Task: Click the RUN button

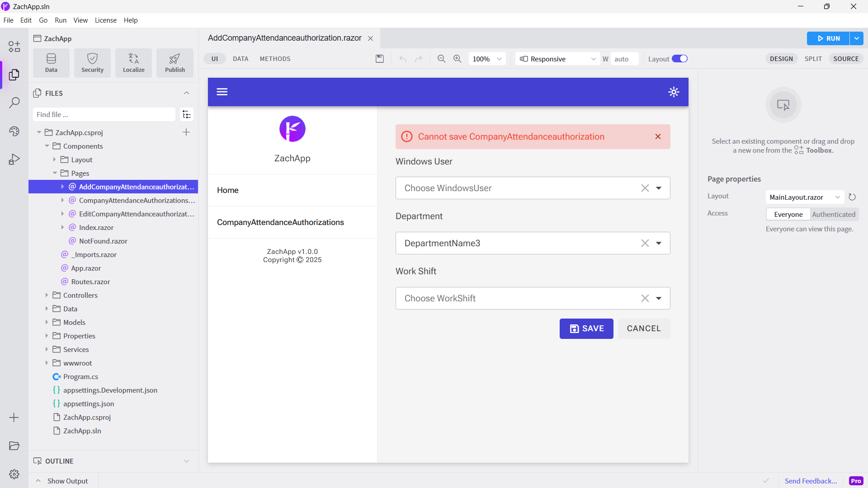Action: point(828,38)
